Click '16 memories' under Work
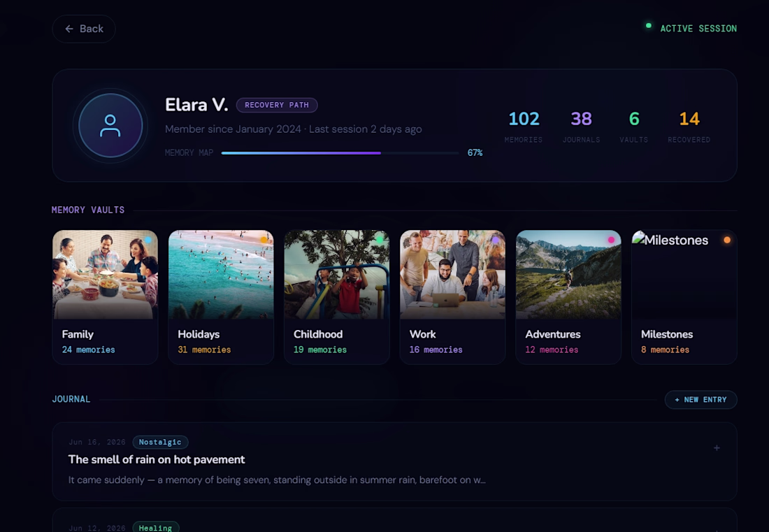769x532 pixels. click(436, 350)
